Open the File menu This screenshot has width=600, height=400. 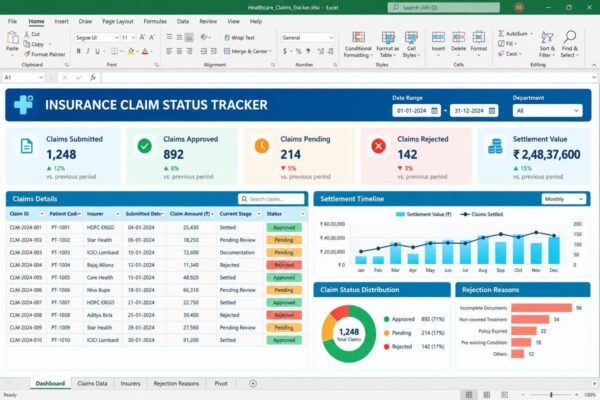click(x=12, y=21)
